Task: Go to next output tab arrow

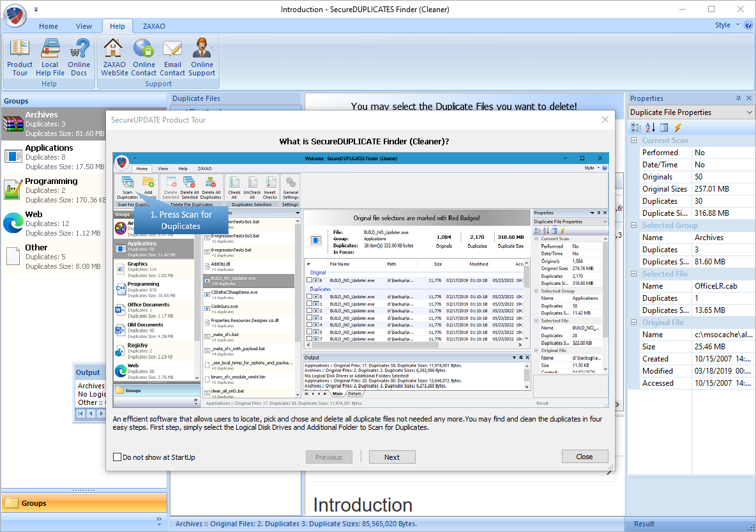Action: click(101, 413)
